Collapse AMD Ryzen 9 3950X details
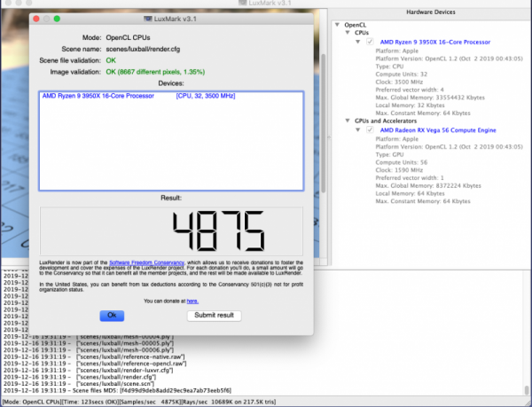The width and height of the screenshot is (532, 407). 358,42
